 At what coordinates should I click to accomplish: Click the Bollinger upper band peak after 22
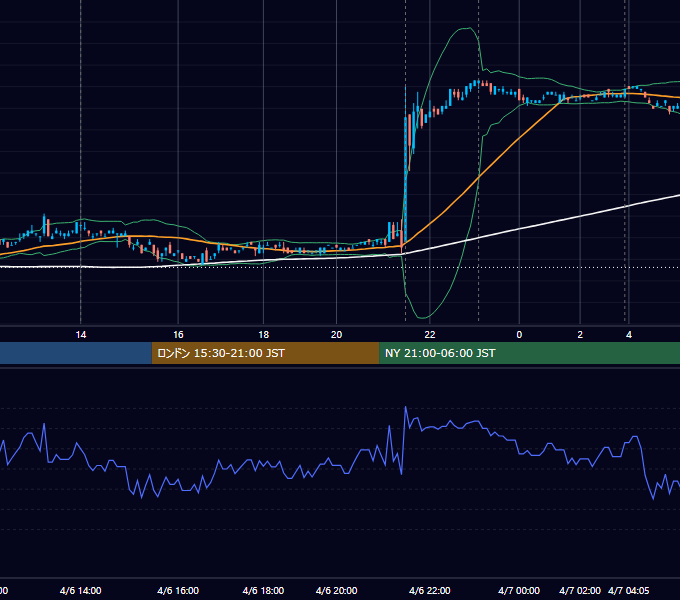tap(468, 28)
